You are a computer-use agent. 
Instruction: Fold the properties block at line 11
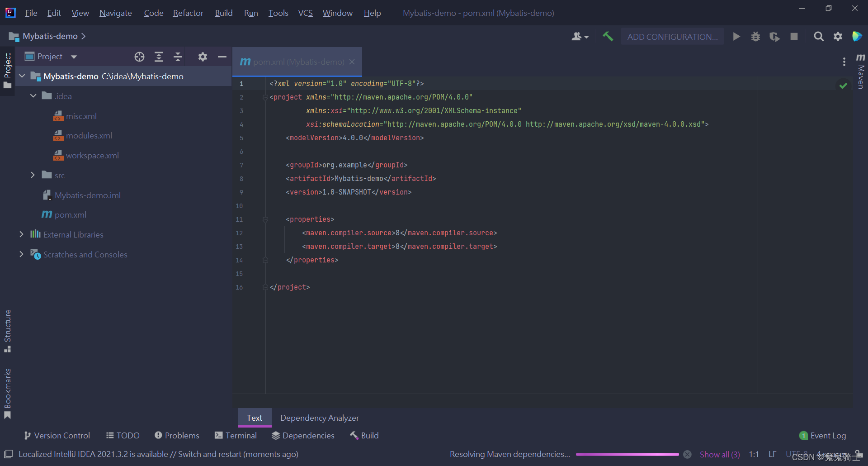point(265,219)
